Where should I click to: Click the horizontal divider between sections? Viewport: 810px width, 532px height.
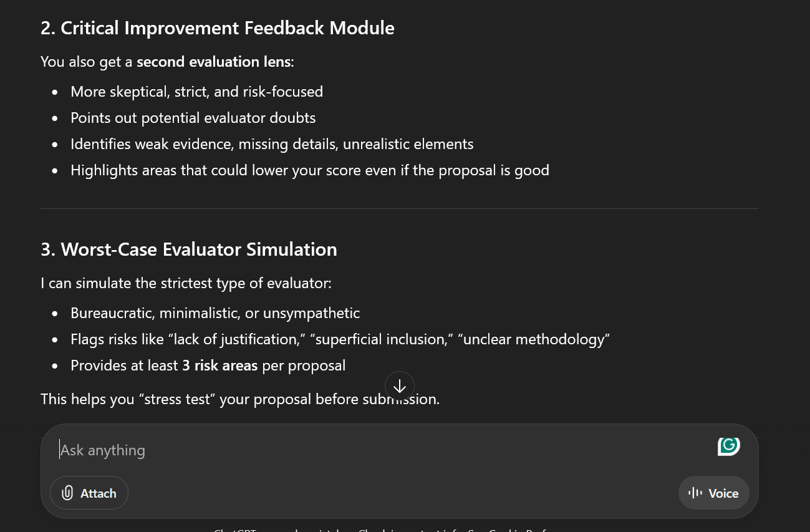(399, 208)
